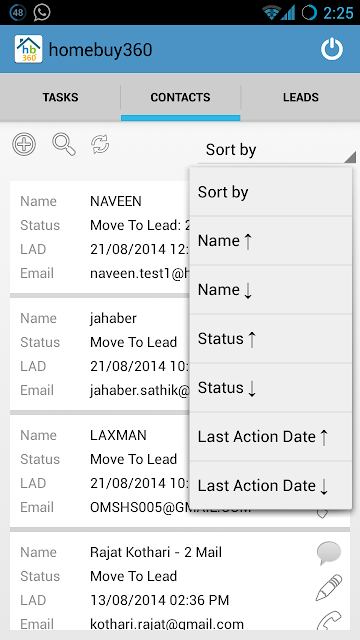This screenshot has width=360, height=640.
Task: Sort by Last Action Date ascending
Action: pos(271,437)
